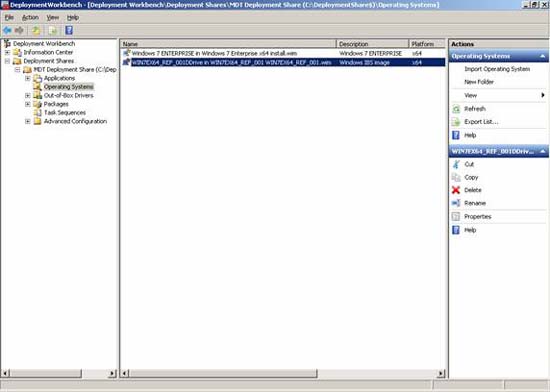The image size is (550, 392).
Task: Expand the Out-of-Box Drivers node
Action: (28, 95)
